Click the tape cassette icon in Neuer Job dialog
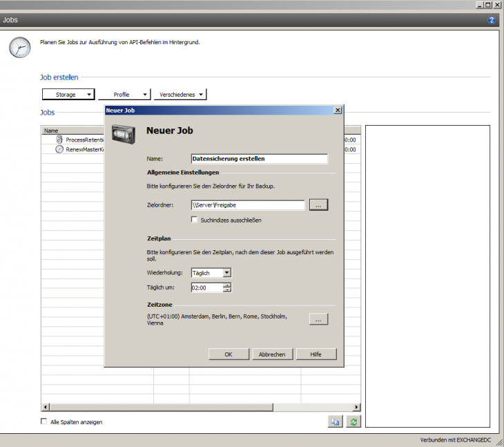The height and width of the screenshot is (447, 504). point(124,131)
